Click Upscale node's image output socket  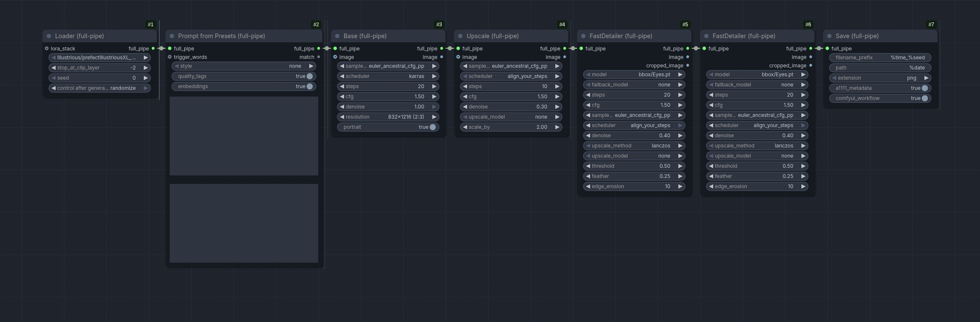[565, 57]
